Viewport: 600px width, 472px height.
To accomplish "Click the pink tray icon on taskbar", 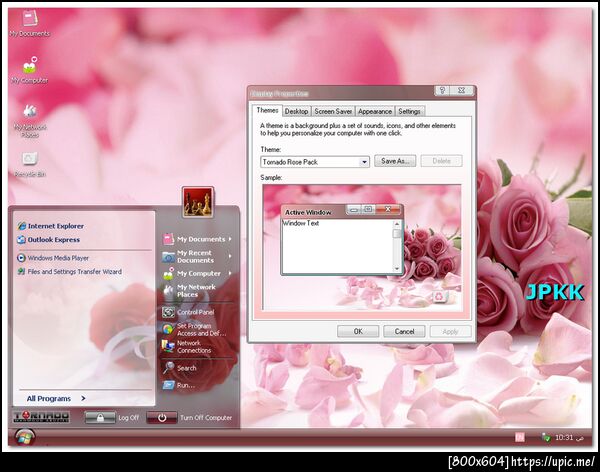I will pyautogui.click(x=519, y=437).
